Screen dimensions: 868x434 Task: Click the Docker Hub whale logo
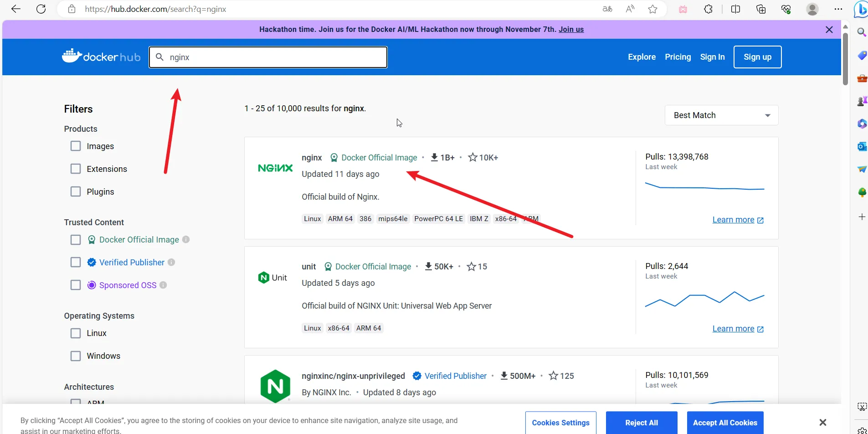click(x=101, y=57)
